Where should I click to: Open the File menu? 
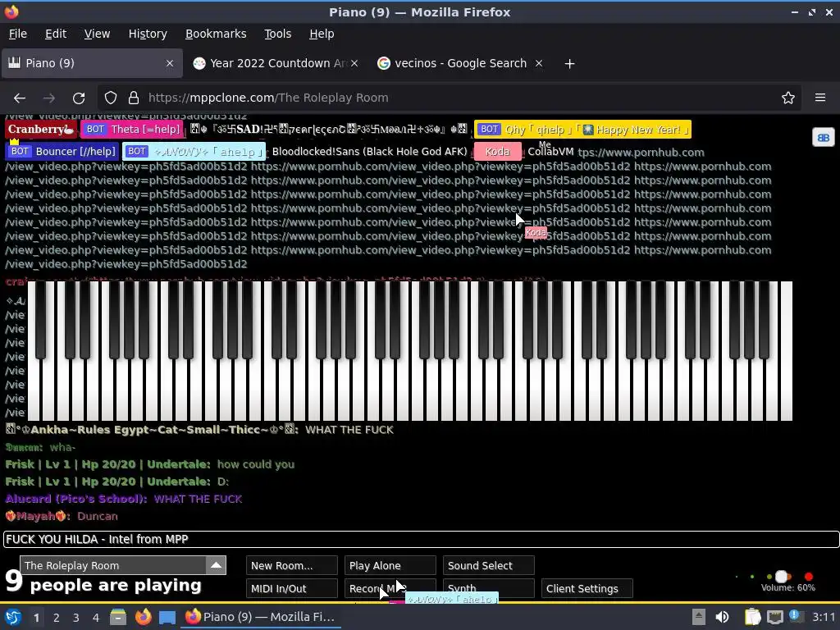[18, 34]
